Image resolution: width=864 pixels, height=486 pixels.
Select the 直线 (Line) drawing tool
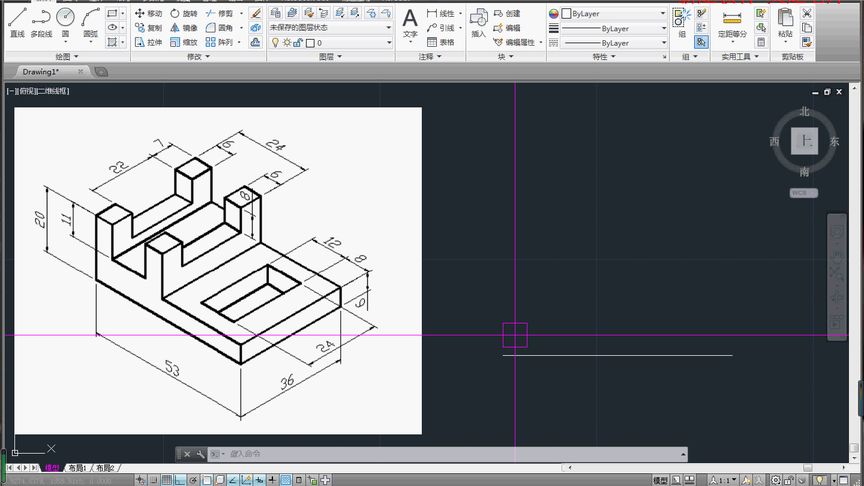coord(17,23)
